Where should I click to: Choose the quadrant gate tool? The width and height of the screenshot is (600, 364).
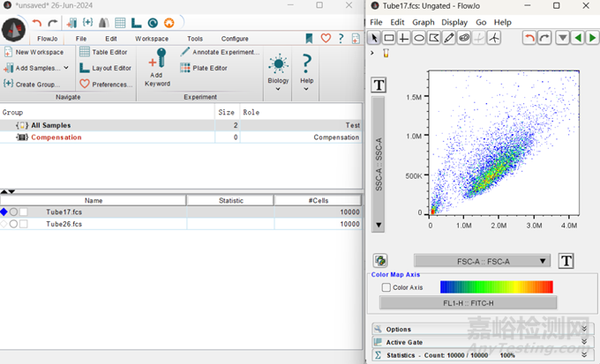tap(404, 38)
